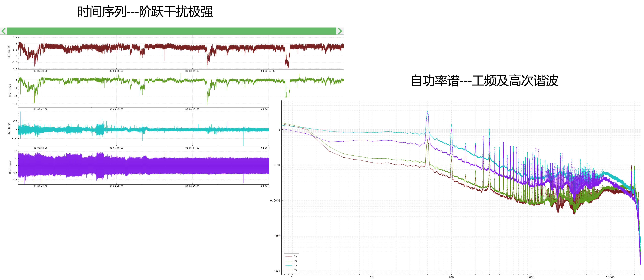
Task: Toggle Ey series in spectrum legend
Action: [295, 261]
